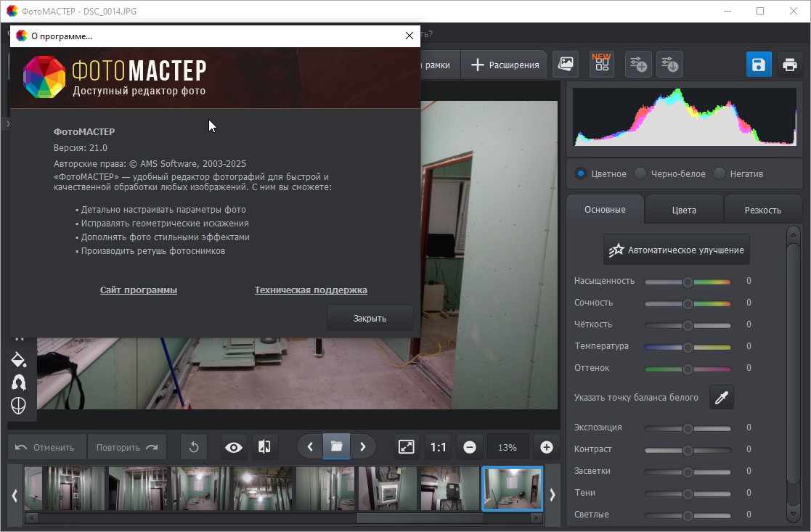Zoom out with the minus icon

(470, 447)
